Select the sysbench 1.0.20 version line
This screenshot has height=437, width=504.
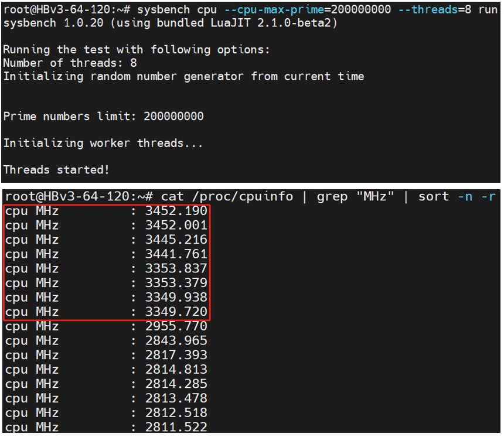pyautogui.click(x=171, y=23)
